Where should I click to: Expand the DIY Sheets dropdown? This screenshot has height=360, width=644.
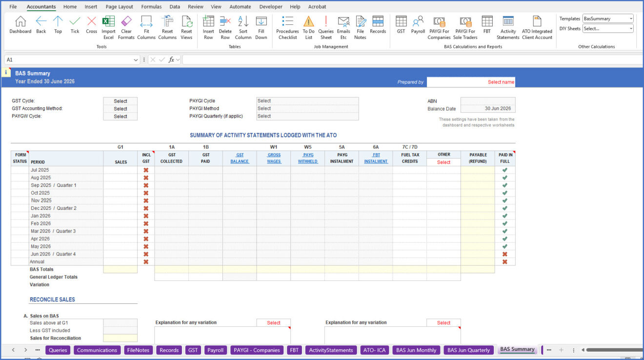point(631,29)
